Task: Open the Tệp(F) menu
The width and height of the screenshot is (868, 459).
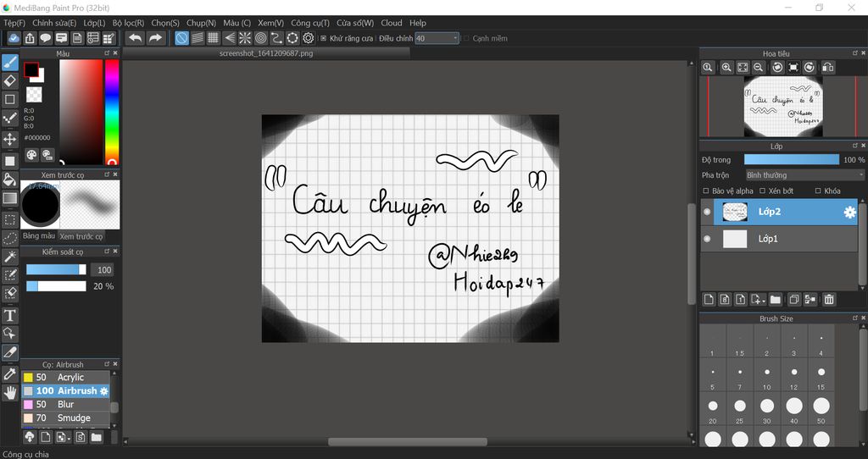Action: pyautogui.click(x=14, y=23)
